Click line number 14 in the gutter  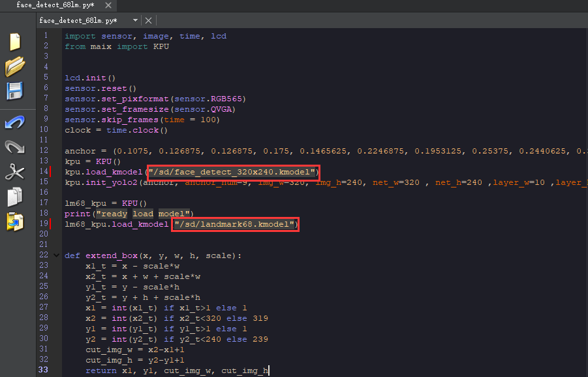[44, 172]
